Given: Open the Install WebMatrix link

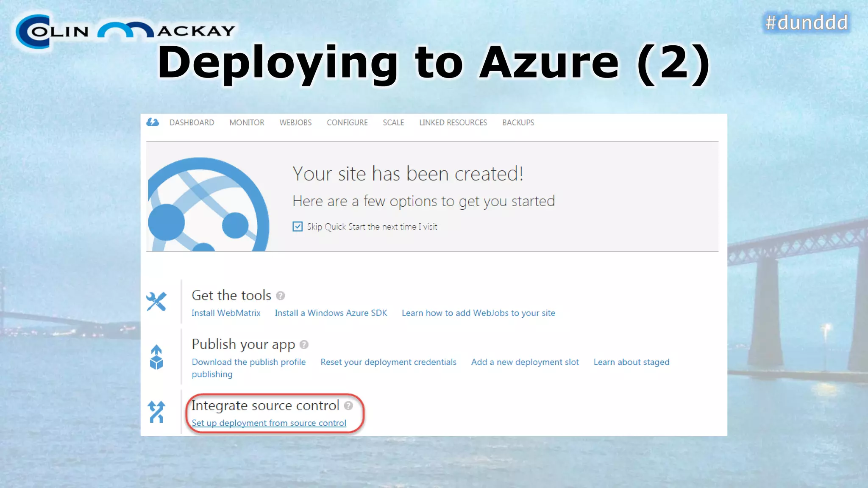Looking at the screenshot, I should click(226, 313).
